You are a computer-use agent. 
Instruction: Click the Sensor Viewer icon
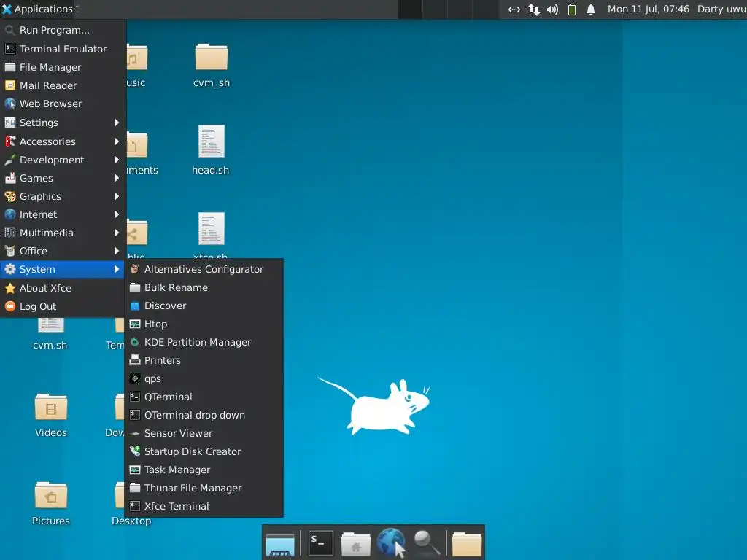pos(135,433)
